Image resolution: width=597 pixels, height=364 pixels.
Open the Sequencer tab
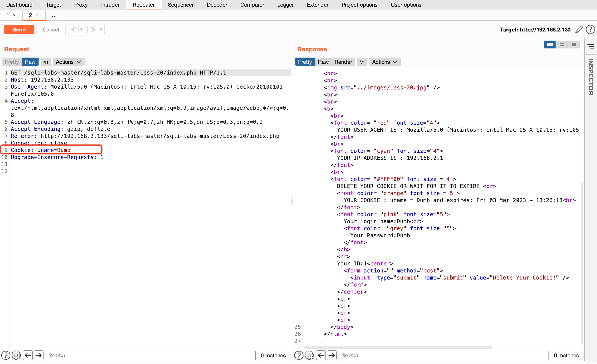click(181, 5)
